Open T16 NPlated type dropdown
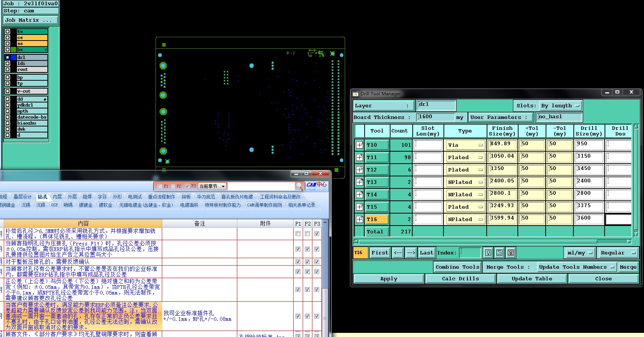This screenshot has width=644, height=337. (465, 219)
